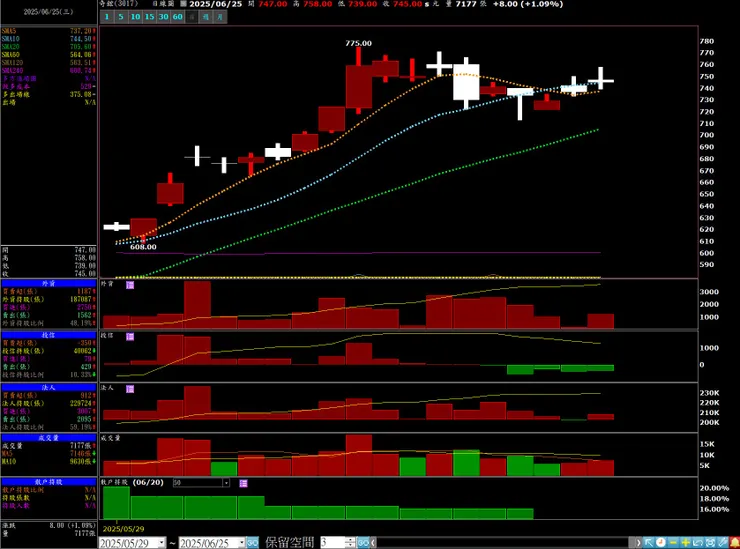Image resolution: width=740 pixels, height=549 pixels.
Task: Open the start date 2025/05/29 dropdown arrow
Action: [x=161, y=543]
